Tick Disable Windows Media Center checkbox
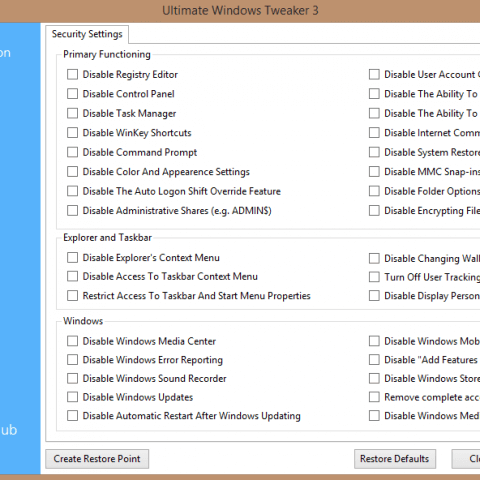 (x=72, y=341)
